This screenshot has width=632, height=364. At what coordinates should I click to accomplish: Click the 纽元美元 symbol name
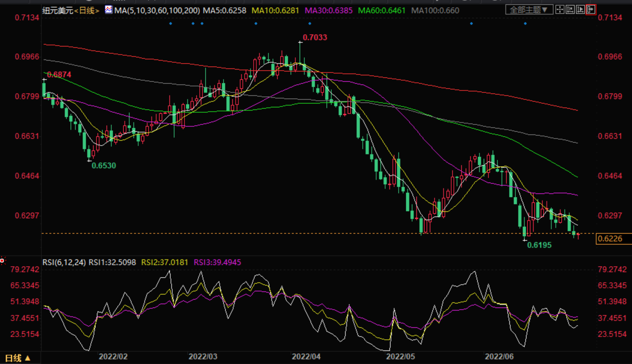click(x=58, y=10)
